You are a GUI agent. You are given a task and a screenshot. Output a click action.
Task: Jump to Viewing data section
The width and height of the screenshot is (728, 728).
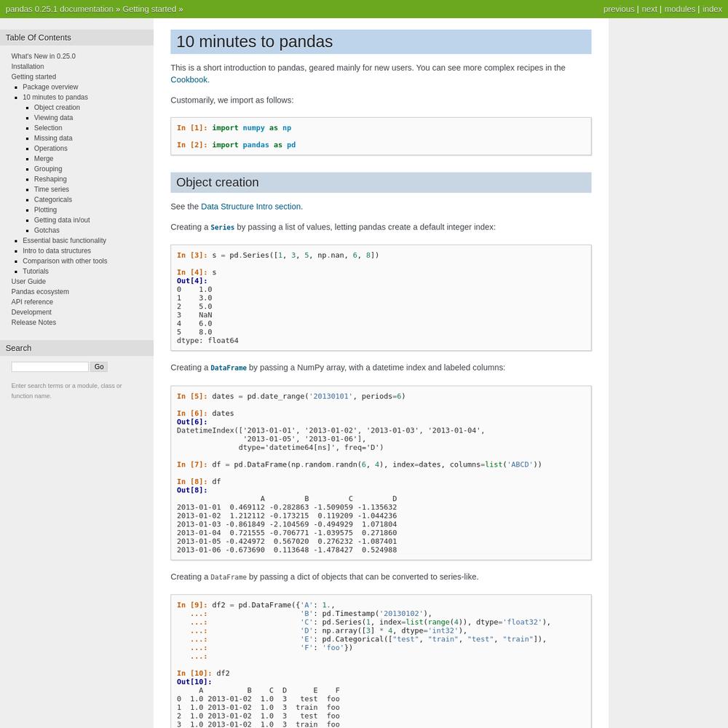point(53,117)
